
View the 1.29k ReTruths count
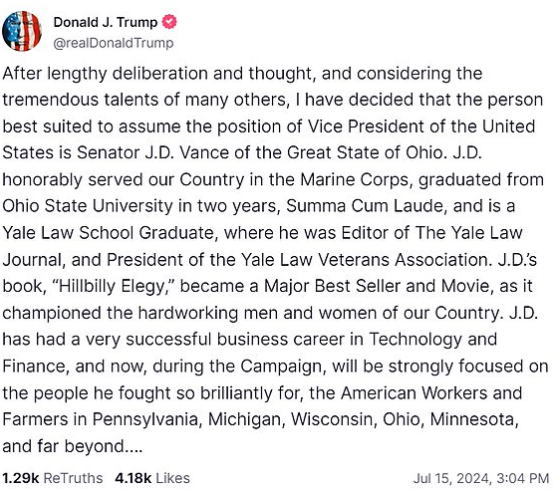20,478
